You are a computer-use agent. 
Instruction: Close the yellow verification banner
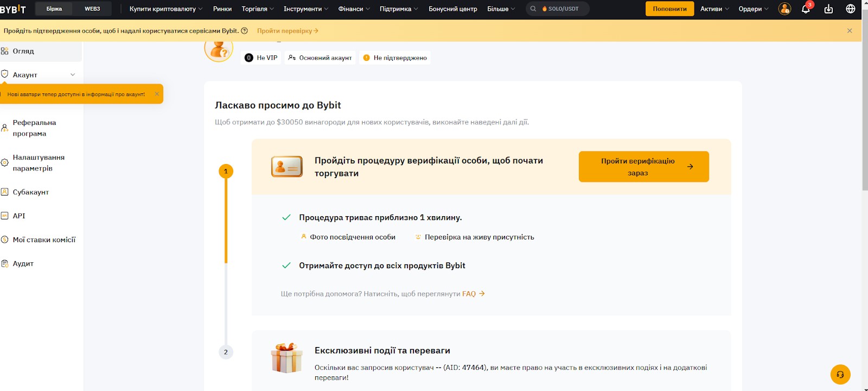coord(850,31)
